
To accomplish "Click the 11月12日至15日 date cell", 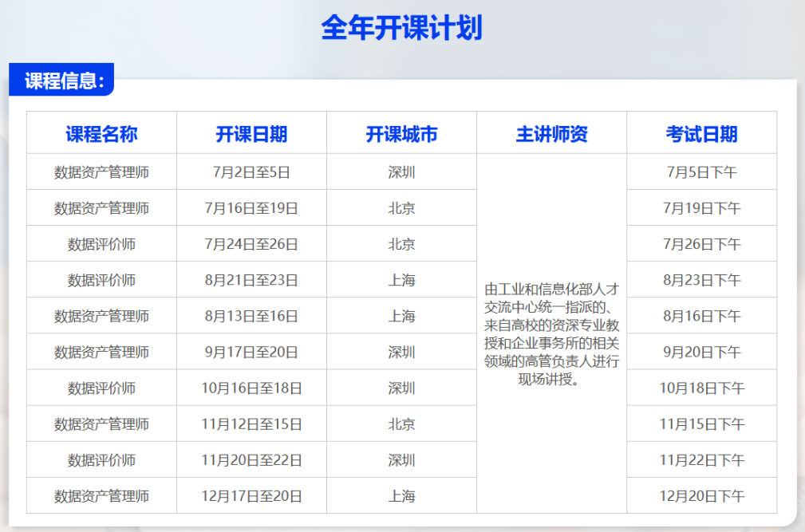I will (251, 424).
